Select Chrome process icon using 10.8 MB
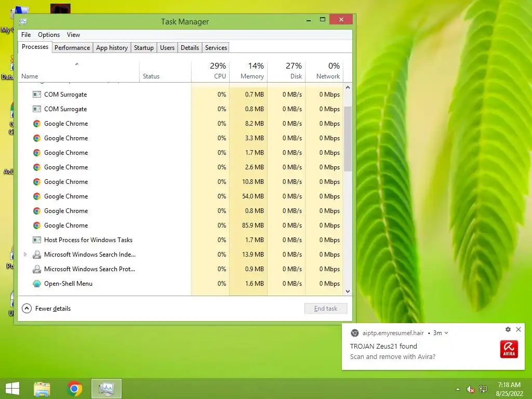The image size is (532, 399). [37, 182]
